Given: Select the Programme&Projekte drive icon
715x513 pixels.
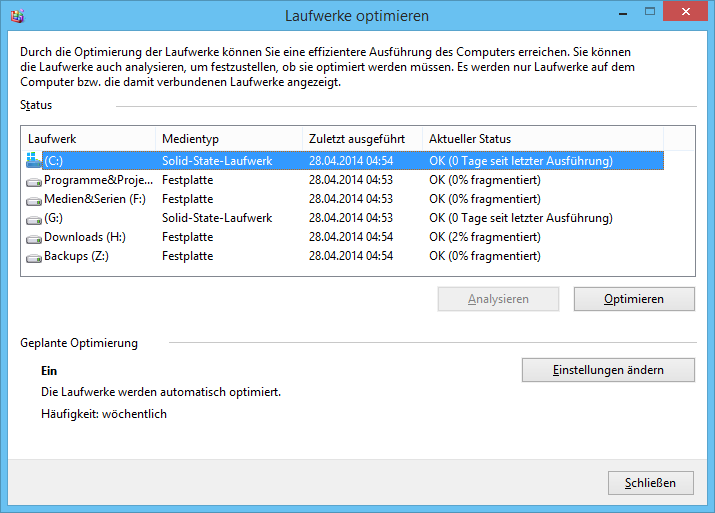Looking at the screenshot, I should (35, 180).
